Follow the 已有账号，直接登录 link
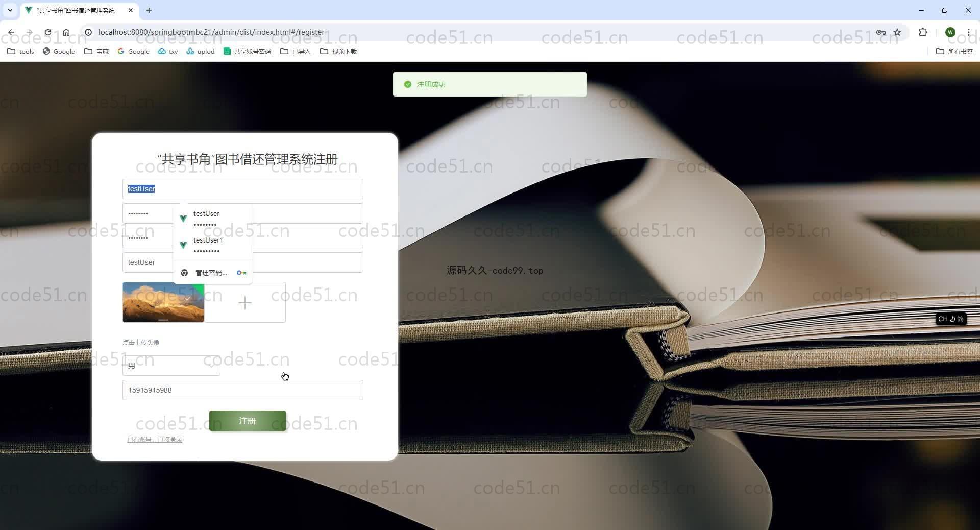 155,439
